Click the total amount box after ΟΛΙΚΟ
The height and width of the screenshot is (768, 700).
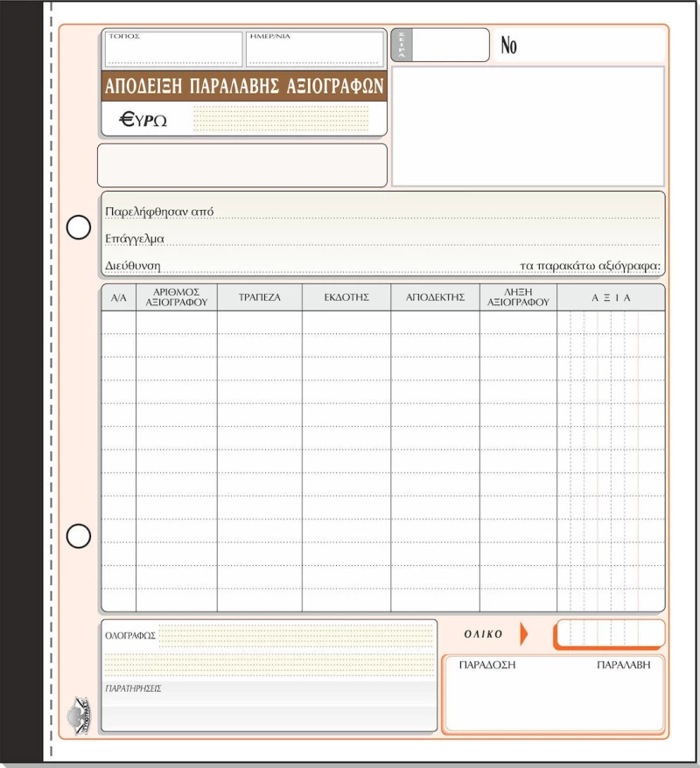pos(610,634)
